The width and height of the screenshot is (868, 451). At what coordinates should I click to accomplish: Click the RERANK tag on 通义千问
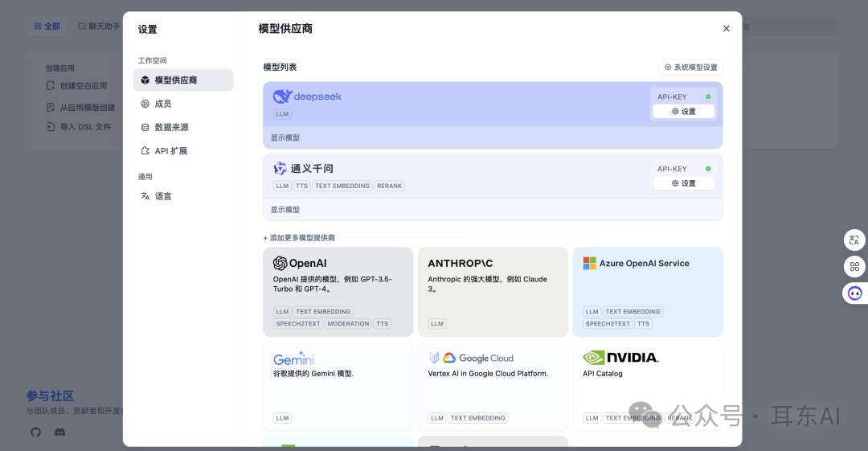tap(389, 187)
